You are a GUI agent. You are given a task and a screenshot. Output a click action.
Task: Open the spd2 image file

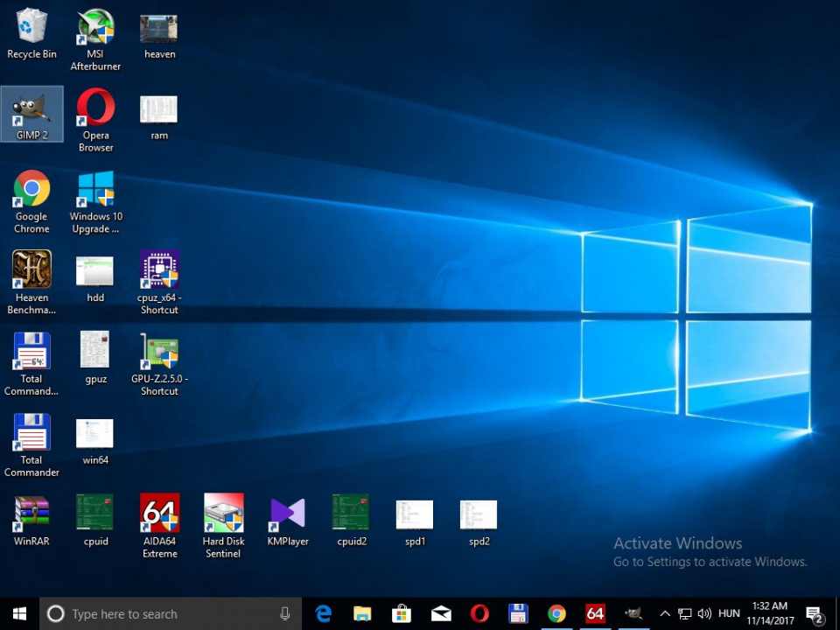point(479,523)
